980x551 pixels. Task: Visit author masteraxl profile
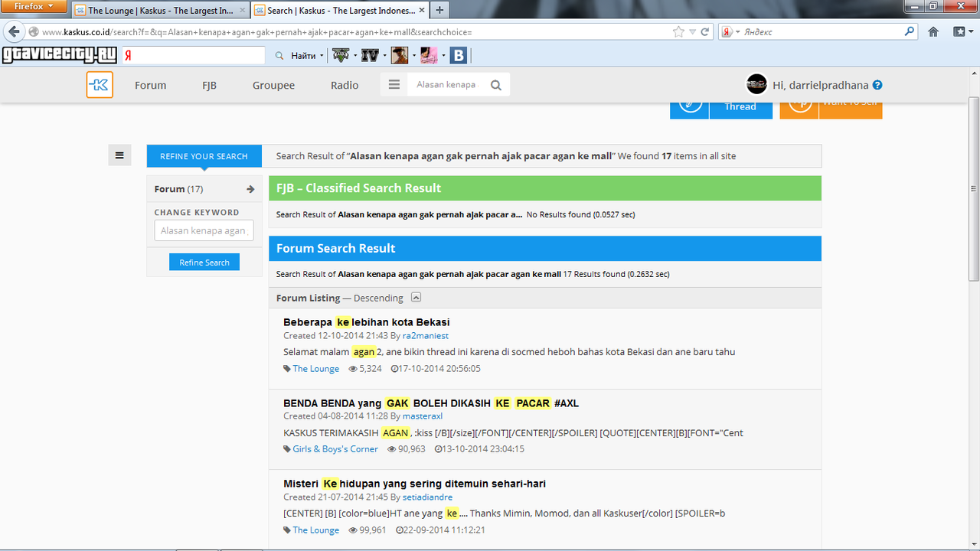pos(423,416)
